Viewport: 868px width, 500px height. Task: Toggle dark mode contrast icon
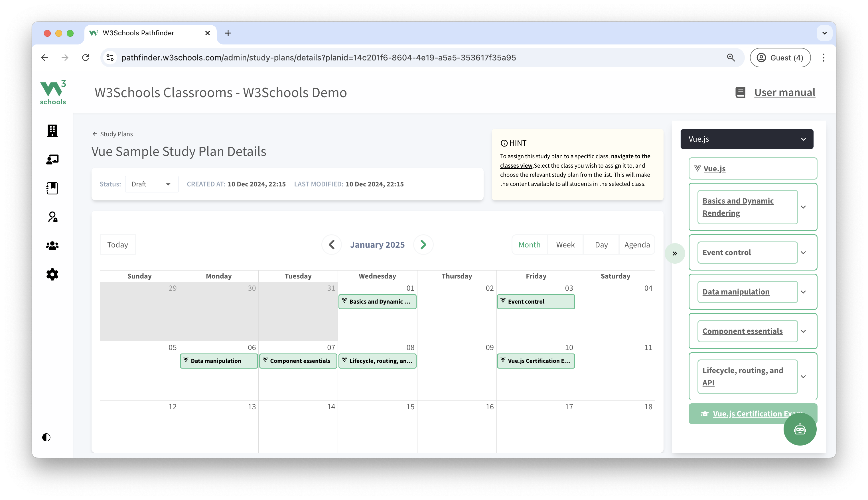pyautogui.click(x=46, y=437)
